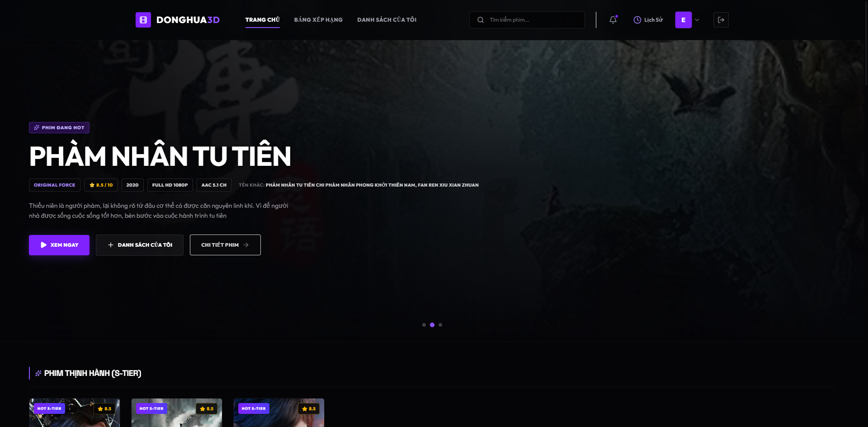The width and height of the screenshot is (868, 427).
Task: Open Danh Sách Của Tôi in navigation
Action: 387,20
